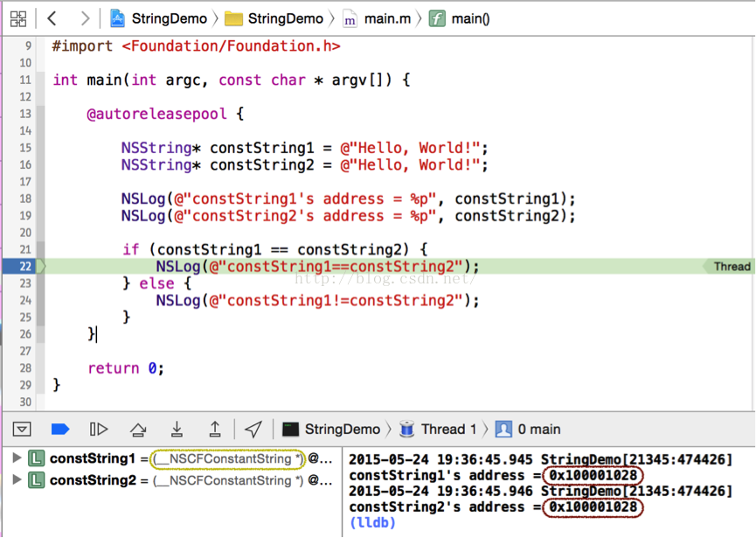
Task: Step over the current line
Action: (138, 429)
